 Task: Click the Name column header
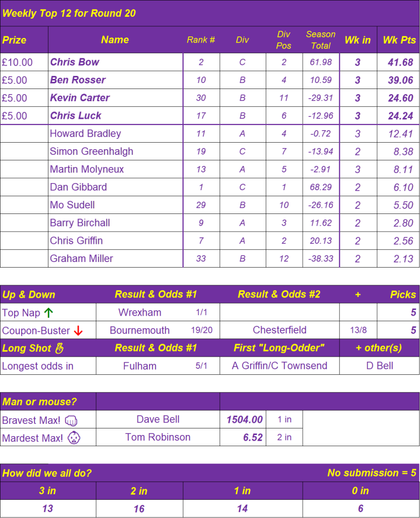(115, 40)
